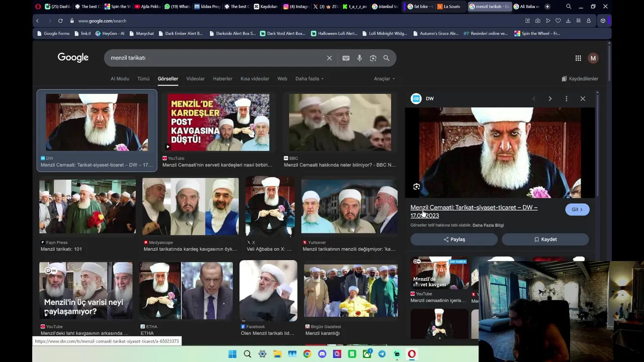Click the magnifier search button

386,58
